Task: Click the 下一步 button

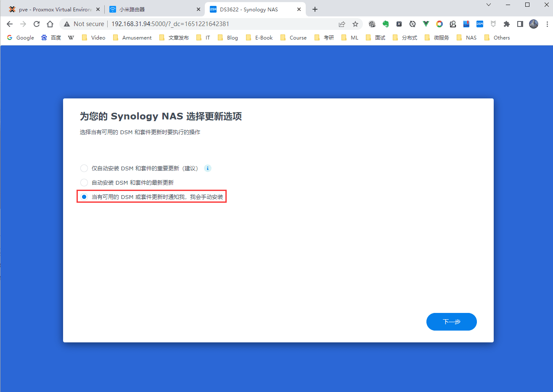Action: point(452,322)
